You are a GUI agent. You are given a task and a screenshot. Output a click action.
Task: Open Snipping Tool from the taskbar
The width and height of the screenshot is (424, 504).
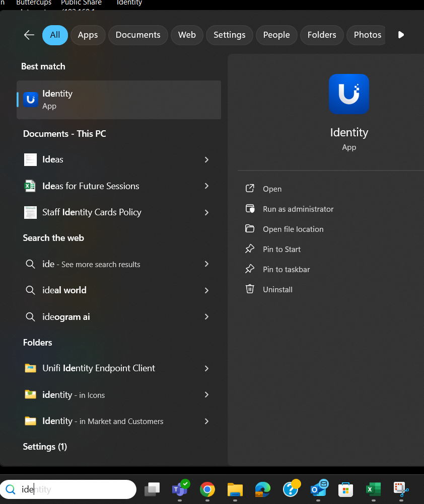[401, 489]
